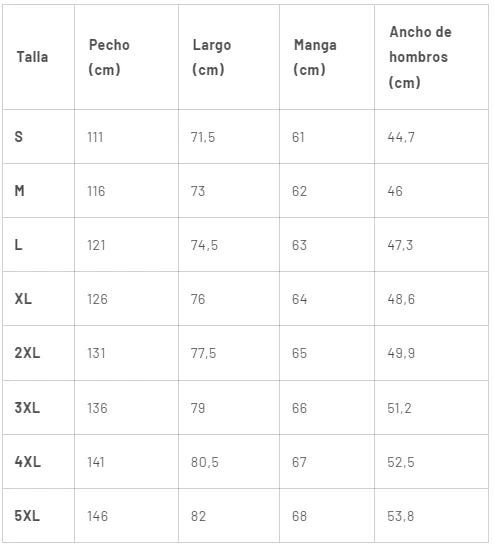This screenshot has width=494, height=545.
Task: Click sleeve value 64 in XL row
Action: click(x=299, y=299)
